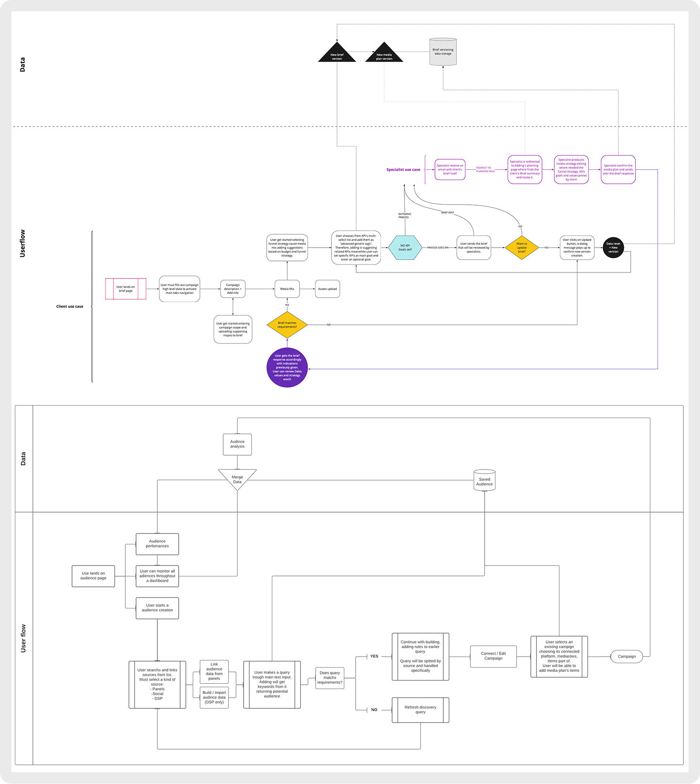Select the 'New brief version' black triangle
Viewport: 700px width, 784px height.
coord(337,53)
